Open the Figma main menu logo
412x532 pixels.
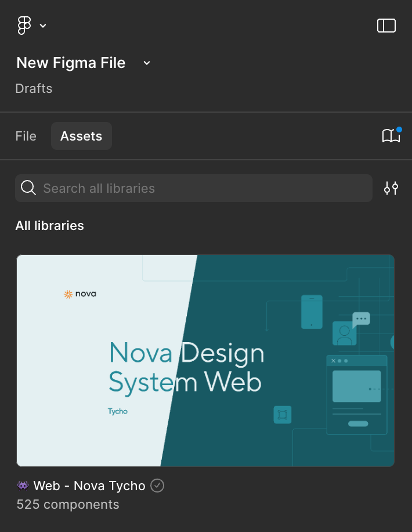24,26
